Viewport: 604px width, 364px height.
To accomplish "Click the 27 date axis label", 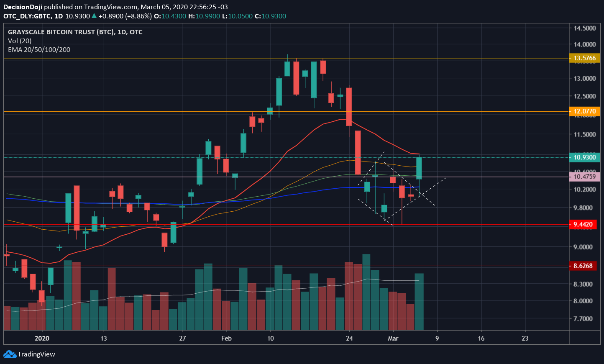I will click(x=182, y=338).
